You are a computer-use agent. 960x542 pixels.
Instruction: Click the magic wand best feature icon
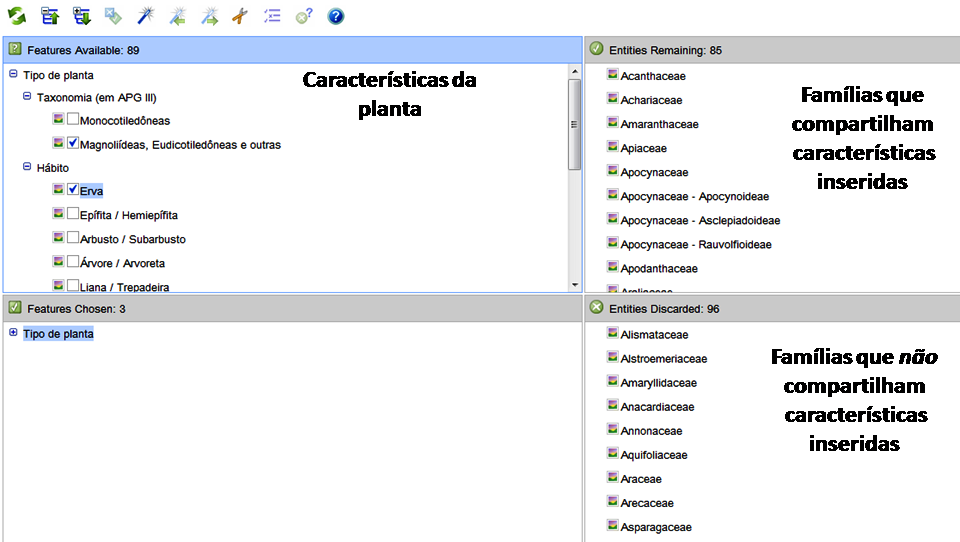145,16
